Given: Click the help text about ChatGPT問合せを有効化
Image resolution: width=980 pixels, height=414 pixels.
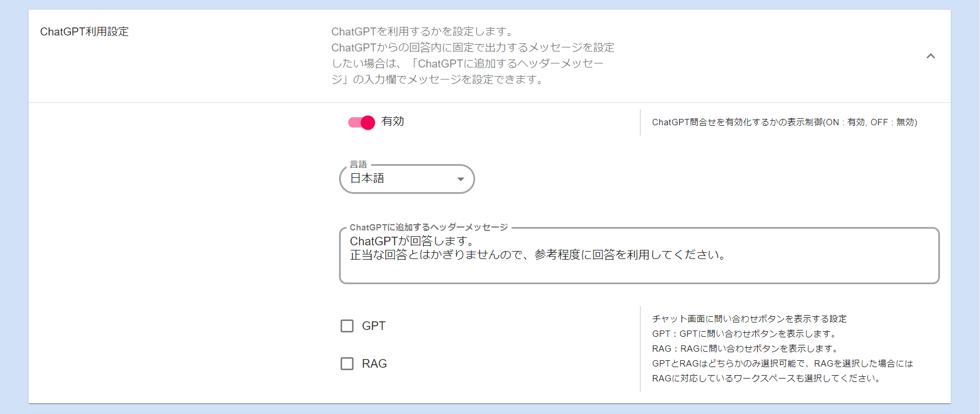Looking at the screenshot, I should [x=784, y=122].
